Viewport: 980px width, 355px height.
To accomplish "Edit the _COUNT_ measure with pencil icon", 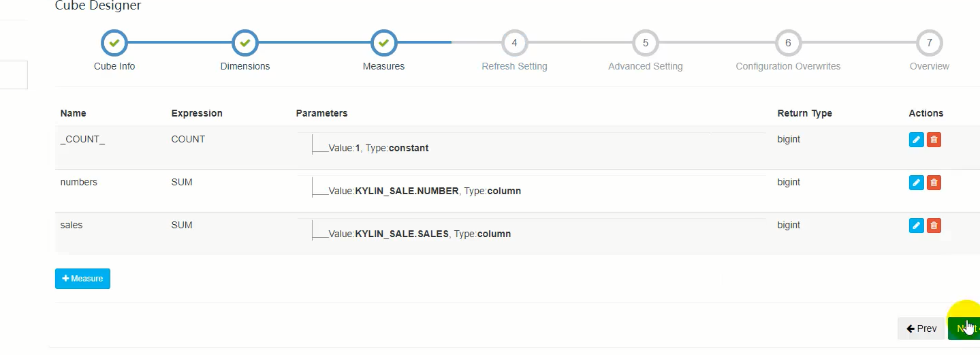I will (916, 140).
